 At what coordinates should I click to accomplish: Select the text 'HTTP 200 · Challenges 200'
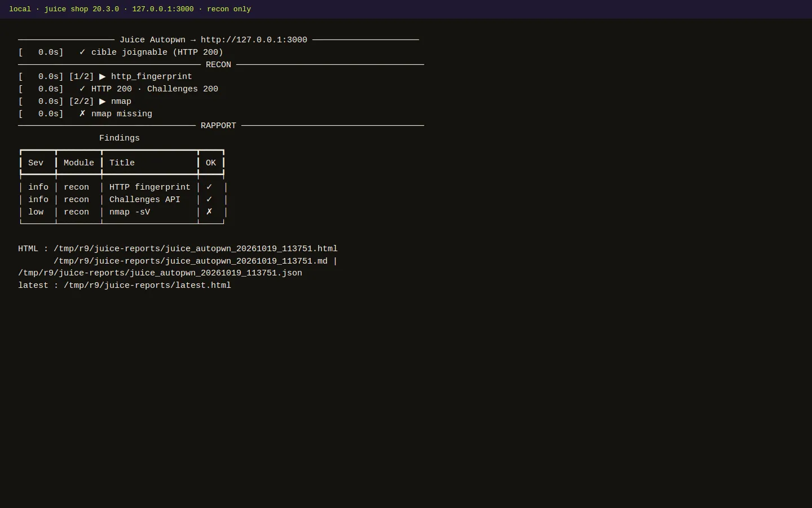[155, 89]
